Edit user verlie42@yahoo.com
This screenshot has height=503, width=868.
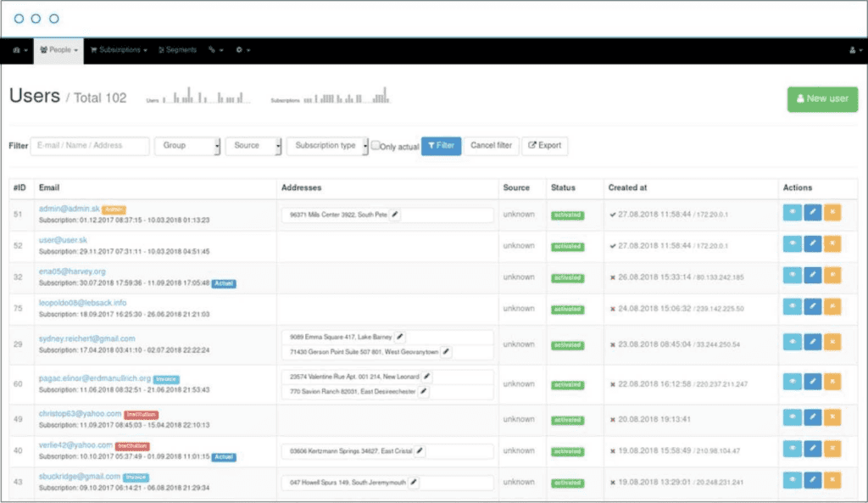tap(813, 449)
